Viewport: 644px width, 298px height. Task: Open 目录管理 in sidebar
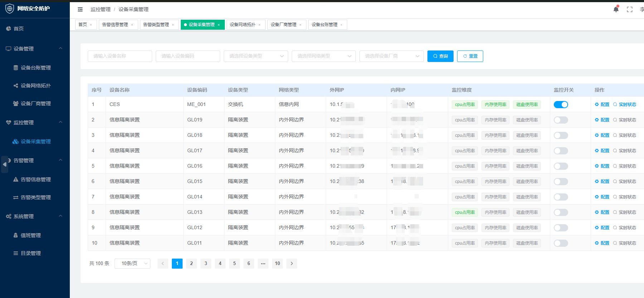pos(35,253)
